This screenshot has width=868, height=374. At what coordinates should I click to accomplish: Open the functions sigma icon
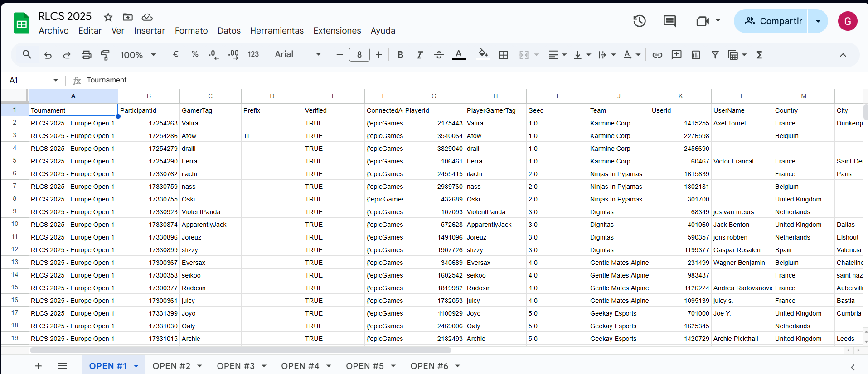tap(759, 55)
